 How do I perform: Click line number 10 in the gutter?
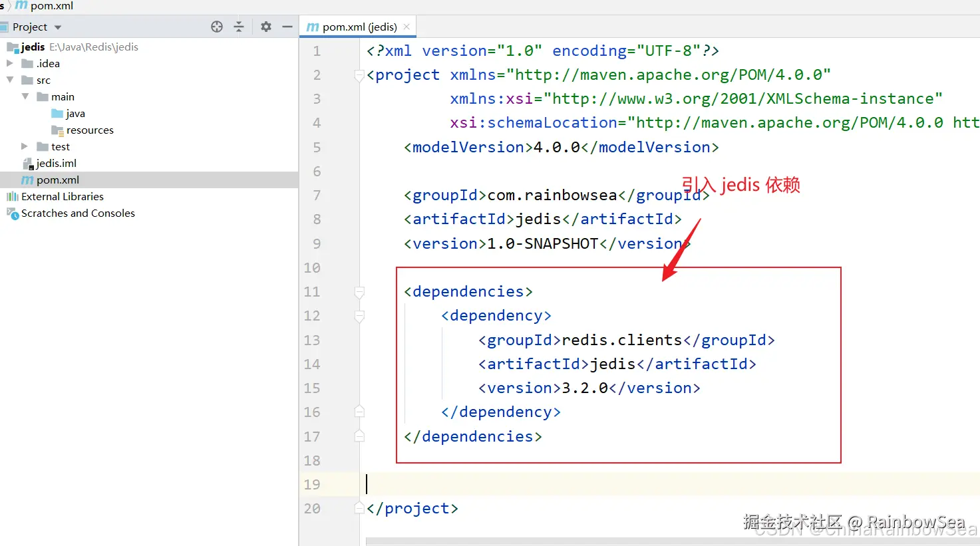(312, 268)
